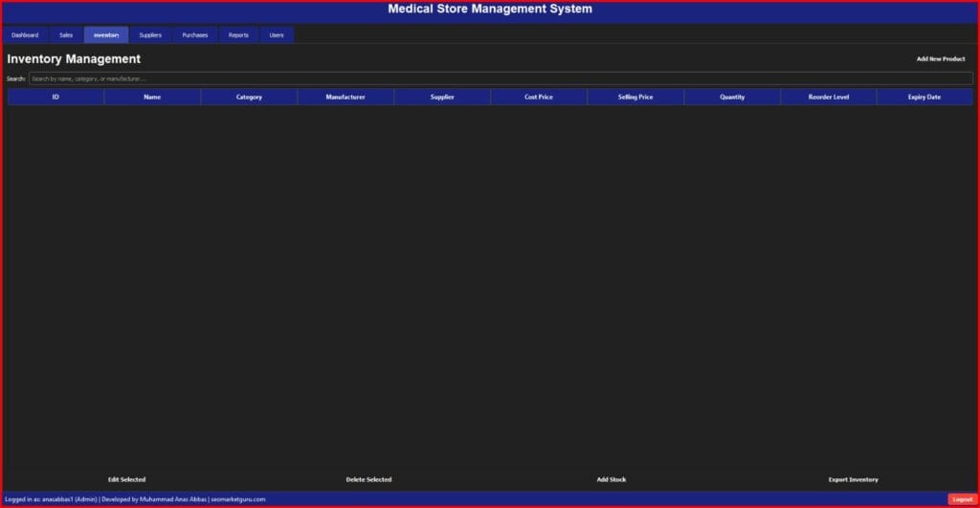Sort by Expiry Date column header
Viewport: 980px width, 508px height.
coord(924,97)
